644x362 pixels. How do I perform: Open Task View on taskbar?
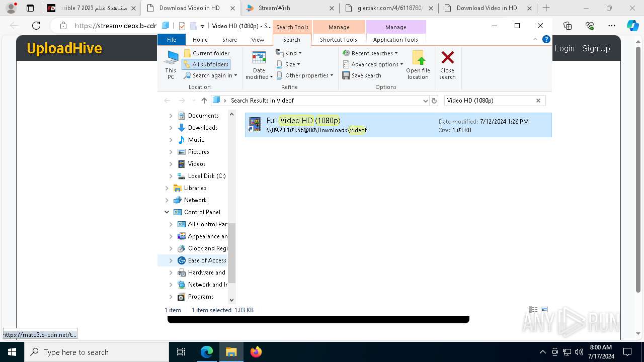(181, 352)
